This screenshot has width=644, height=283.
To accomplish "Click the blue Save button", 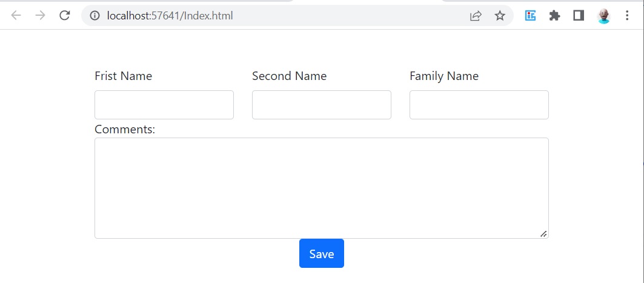I will (x=322, y=253).
